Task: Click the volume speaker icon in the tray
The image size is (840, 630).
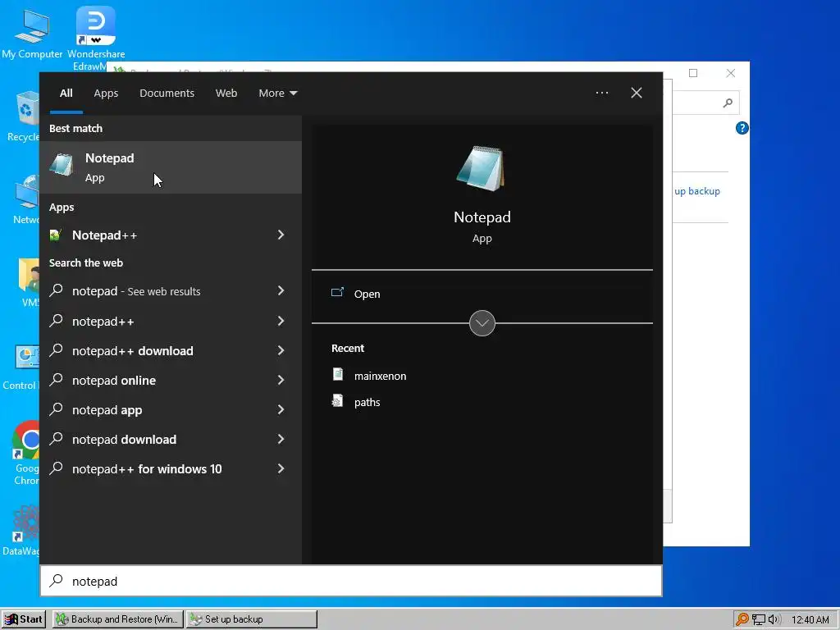Action: coord(774,619)
